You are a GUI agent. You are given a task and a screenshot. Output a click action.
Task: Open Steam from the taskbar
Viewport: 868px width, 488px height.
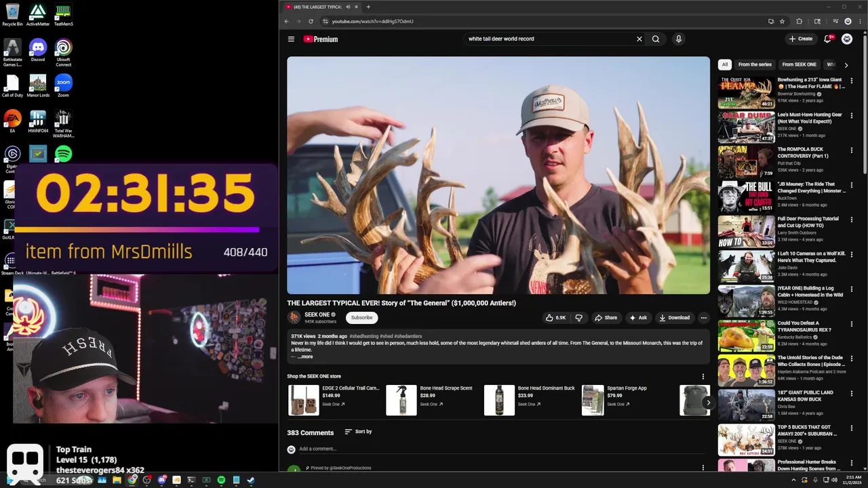tap(251, 481)
